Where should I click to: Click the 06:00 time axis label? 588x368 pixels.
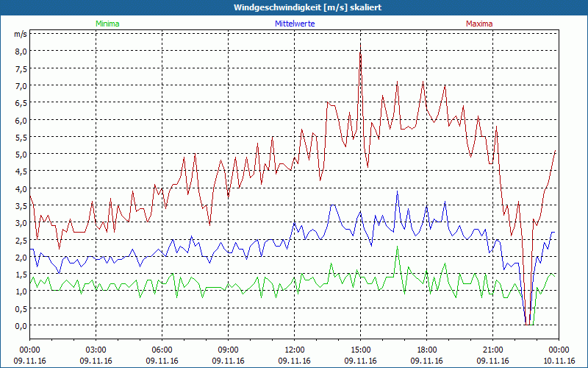162,350
